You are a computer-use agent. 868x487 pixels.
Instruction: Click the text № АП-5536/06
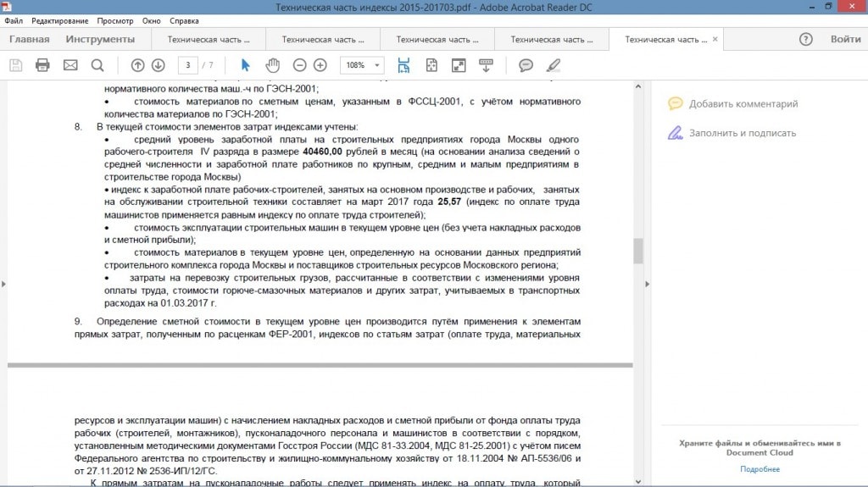(540, 459)
